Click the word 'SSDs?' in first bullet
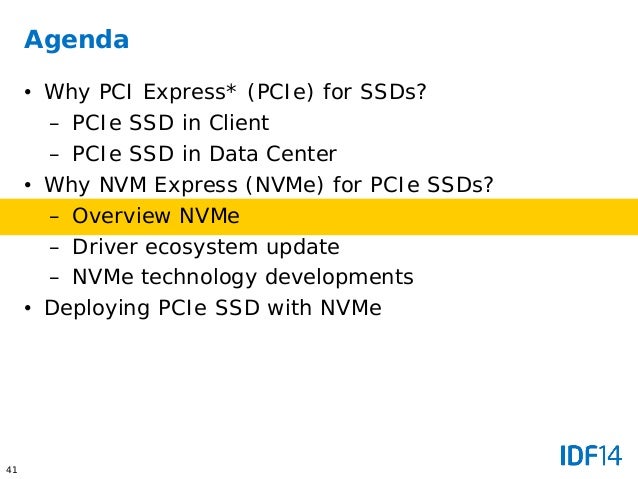This screenshot has width=638, height=479. point(393,92)
